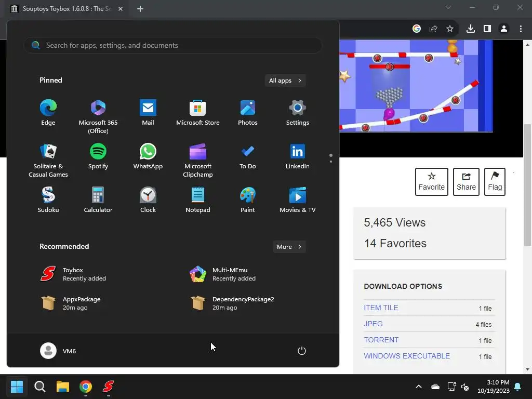
Task: Select the Souptoys Toybox browser tab
Action: coord(66,9)
